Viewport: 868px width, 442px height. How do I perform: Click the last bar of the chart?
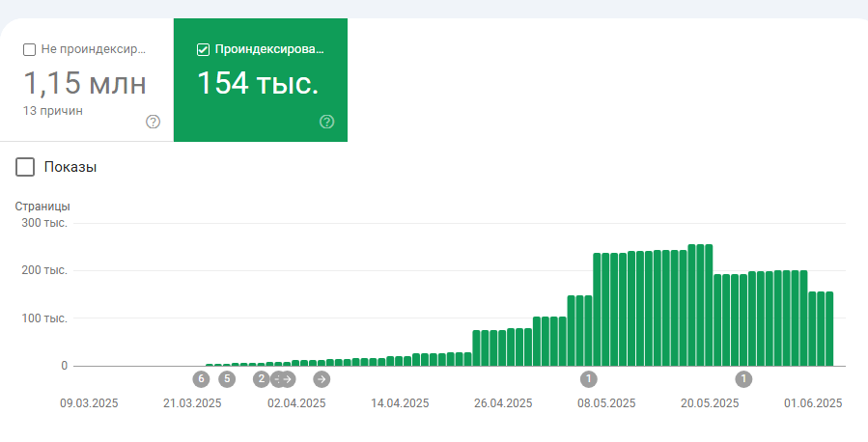[x=829, y=328]
